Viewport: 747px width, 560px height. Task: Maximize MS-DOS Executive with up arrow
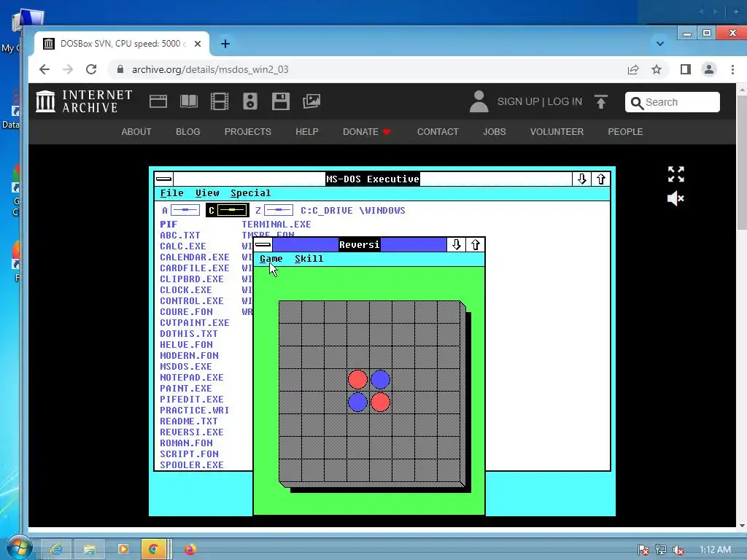click(601, 179)
